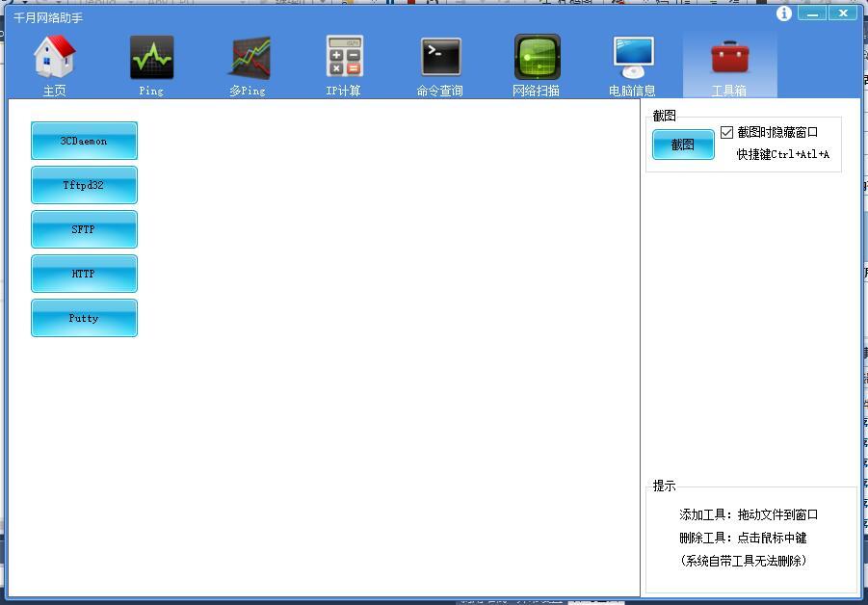Minimize the 千月网络助手 window

[x=813, y=13]
